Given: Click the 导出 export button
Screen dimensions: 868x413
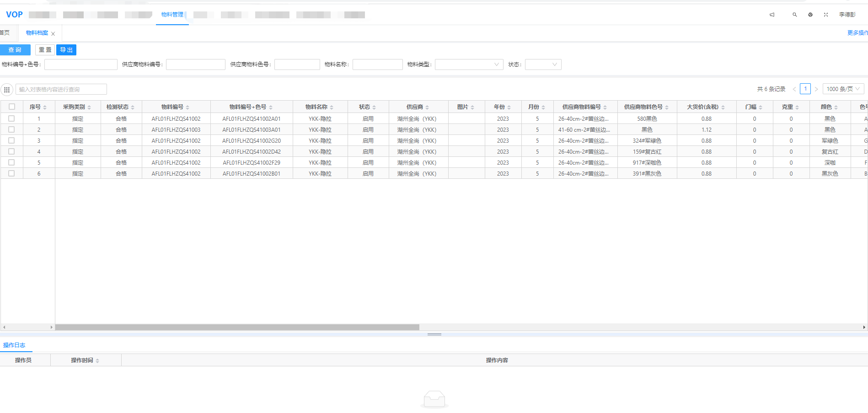Looking at the screenshot, I should [67, 50].
